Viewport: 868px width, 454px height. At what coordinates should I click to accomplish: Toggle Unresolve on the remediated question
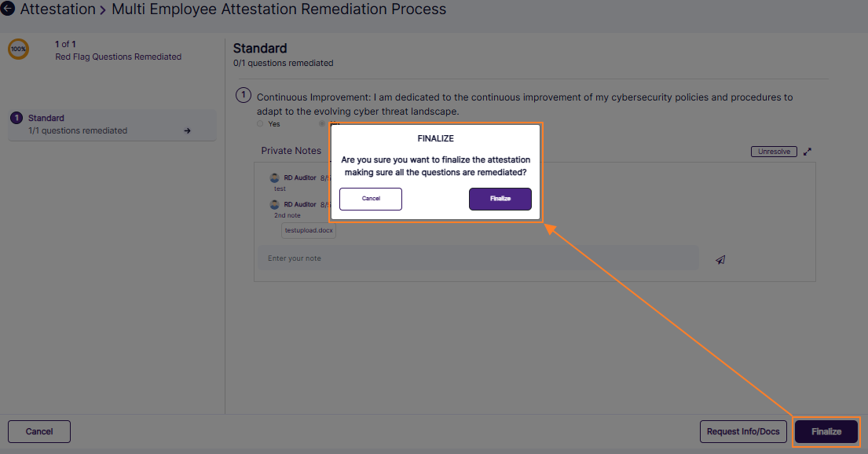coord(774,151)
